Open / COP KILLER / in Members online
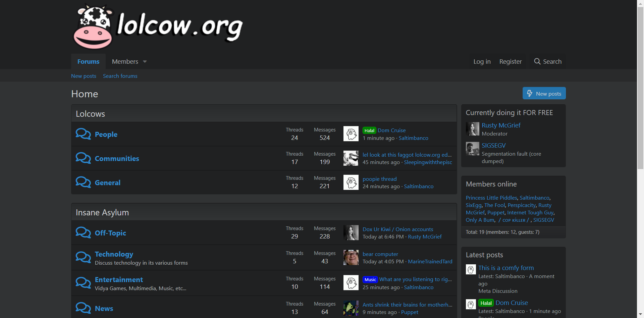This screenshot has width=644, height=318. click(x=514, y=220)
